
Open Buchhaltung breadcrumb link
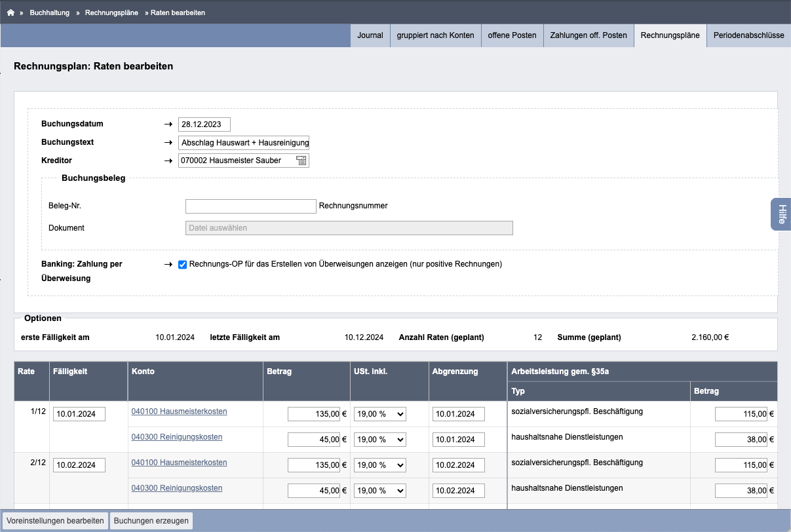49,12
